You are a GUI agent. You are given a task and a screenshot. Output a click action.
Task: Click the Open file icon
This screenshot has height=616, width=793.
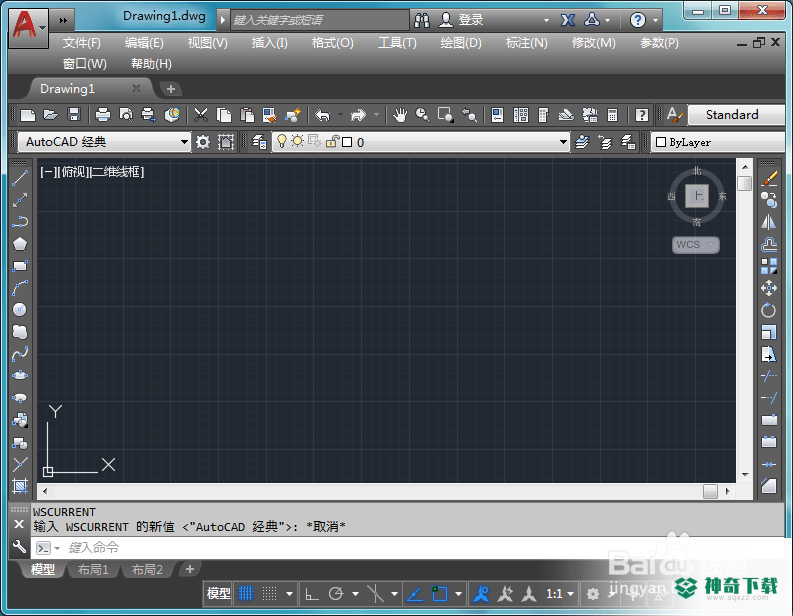tap(51, 115)
